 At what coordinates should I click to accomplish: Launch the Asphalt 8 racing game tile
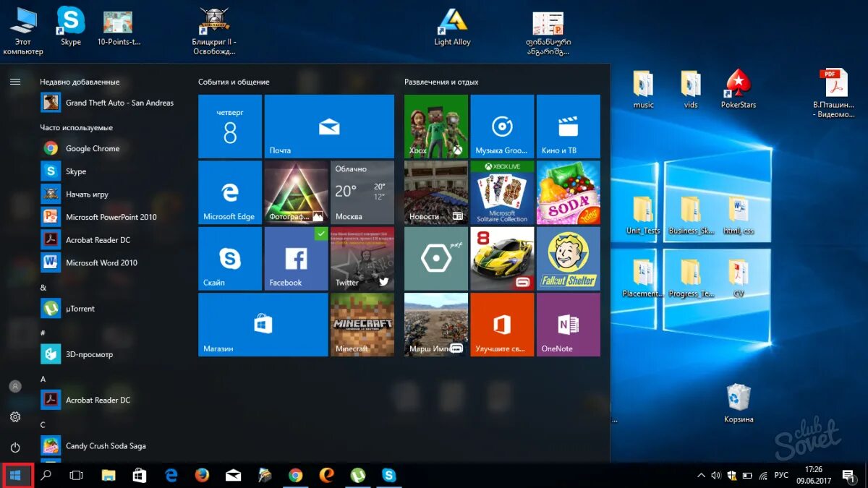(502, 259)
